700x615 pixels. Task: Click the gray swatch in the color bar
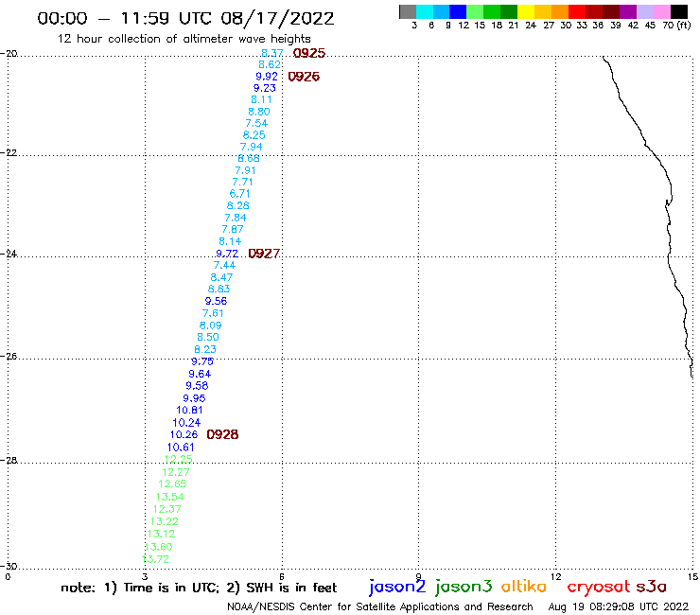pyautogui.click(x=408, y=11)
